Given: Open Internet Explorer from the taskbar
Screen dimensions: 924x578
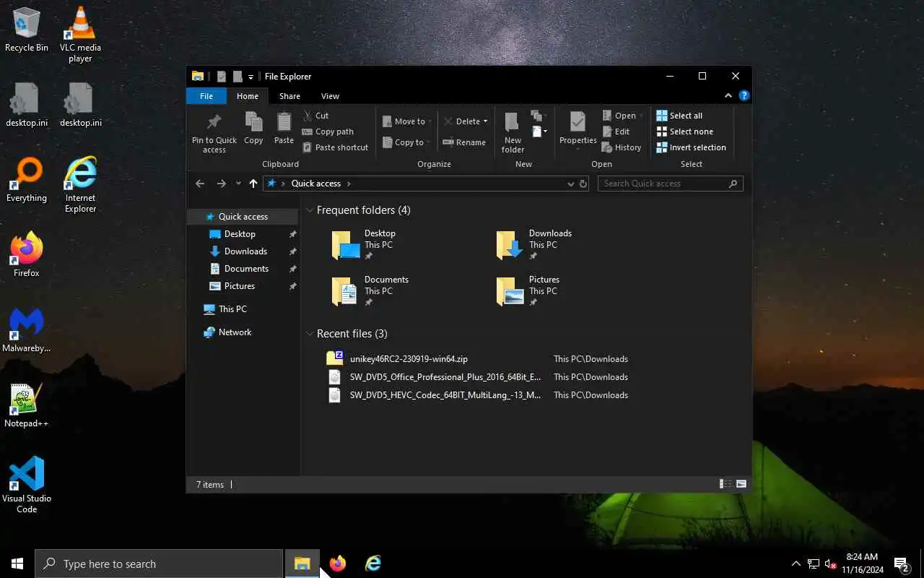Looking at the screenshot, I should click(x=372, y=564).
